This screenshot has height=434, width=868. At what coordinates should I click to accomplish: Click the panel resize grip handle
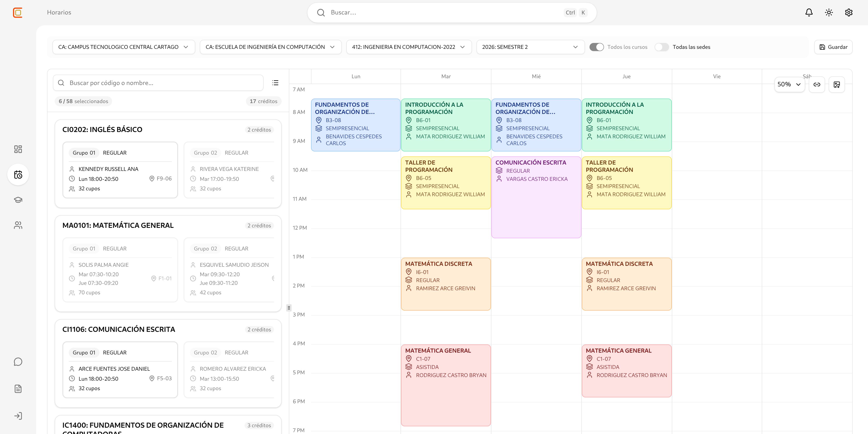click(x=289, y=308)
